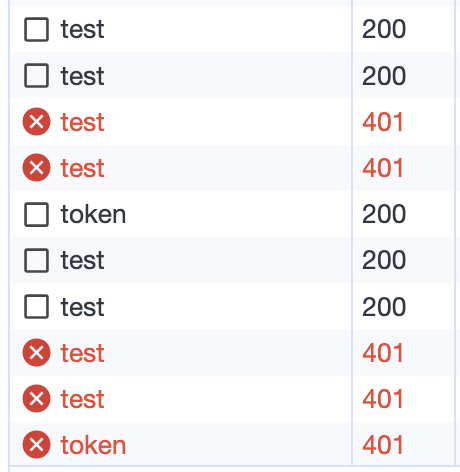This screenshot has height=472, width=460.
Task: Select the failed token request name in red
Action: pyautogui.click(x=93, y=445)
